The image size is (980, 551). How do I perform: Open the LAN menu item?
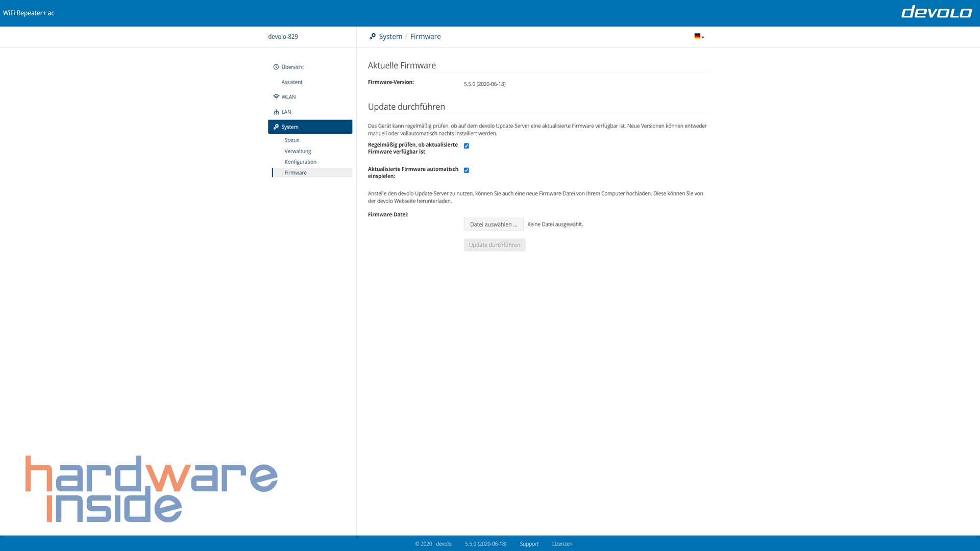[286, 112]
